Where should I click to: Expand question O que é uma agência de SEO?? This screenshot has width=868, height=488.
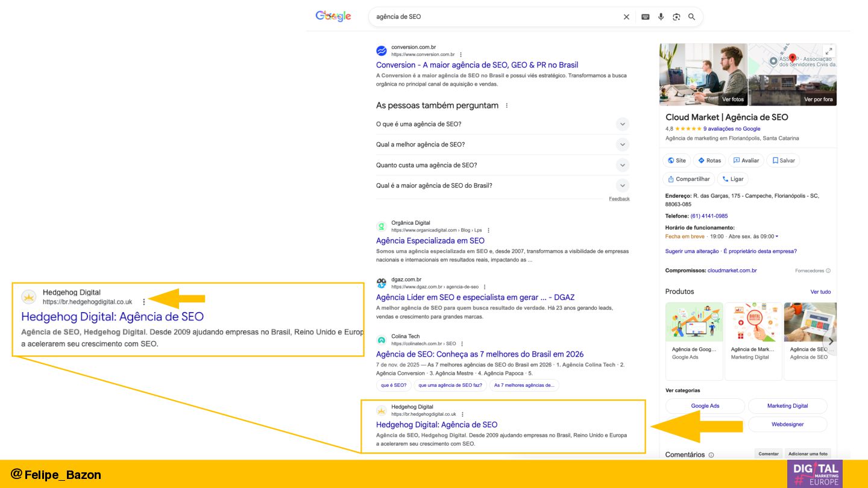(x=503, y=124)
